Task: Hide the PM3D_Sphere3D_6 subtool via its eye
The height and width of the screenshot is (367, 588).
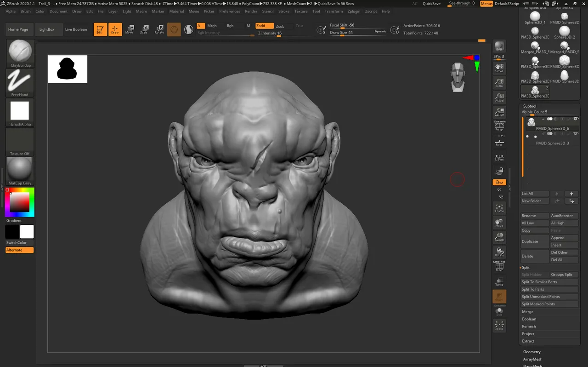Action: pyautogui.click(x=576, y=119)
